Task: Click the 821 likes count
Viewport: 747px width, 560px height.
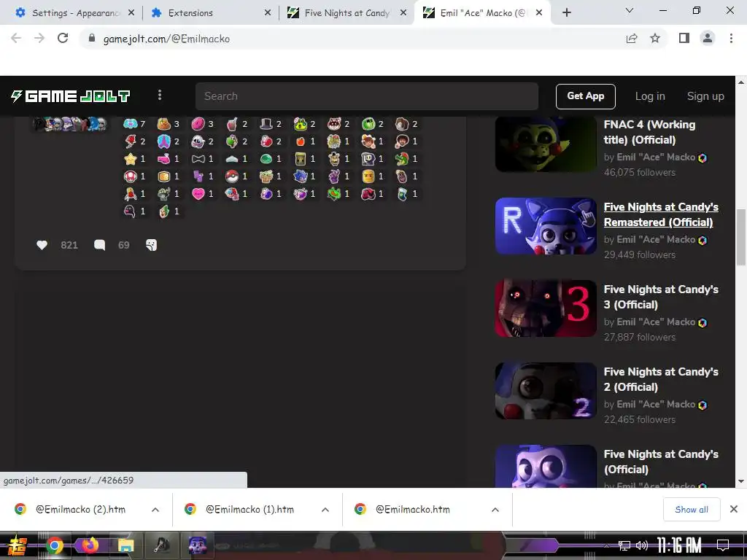Action: coord(69,245)
